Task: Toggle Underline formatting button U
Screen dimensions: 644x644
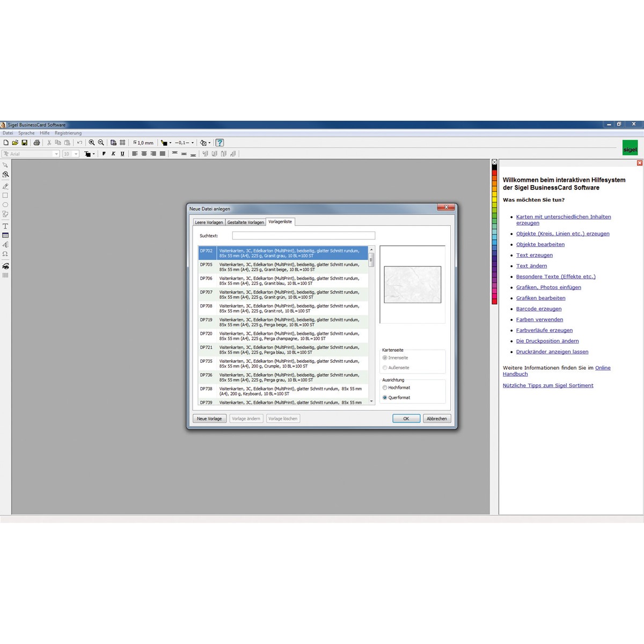Action: pyautogui.click(x=122, y=154)
